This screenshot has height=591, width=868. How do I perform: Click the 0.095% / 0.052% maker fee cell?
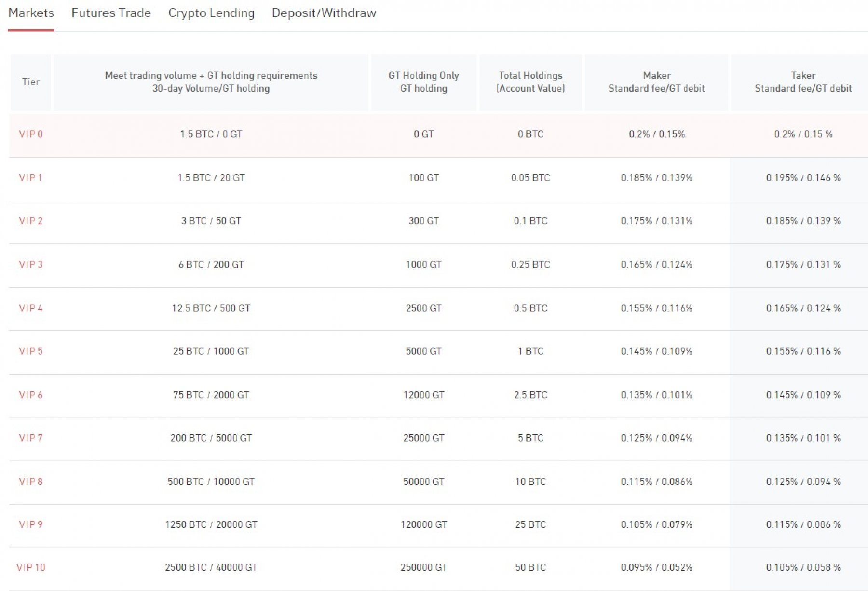coord(656,567)
